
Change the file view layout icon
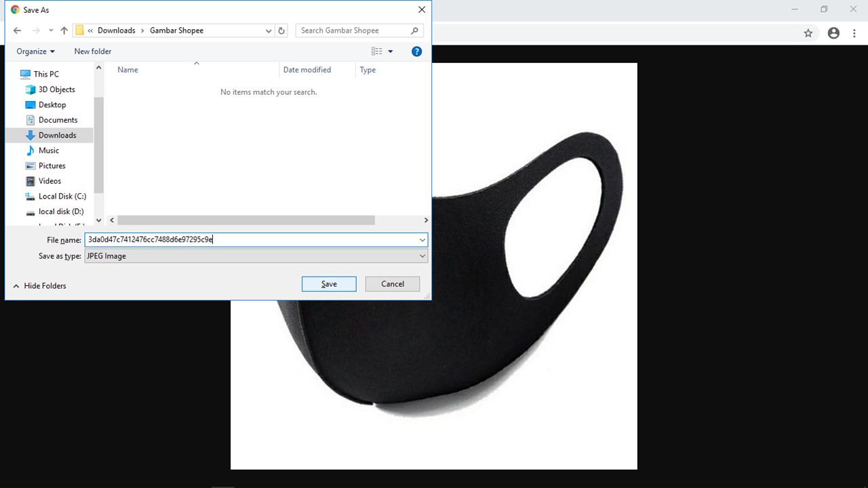(377, 52)
